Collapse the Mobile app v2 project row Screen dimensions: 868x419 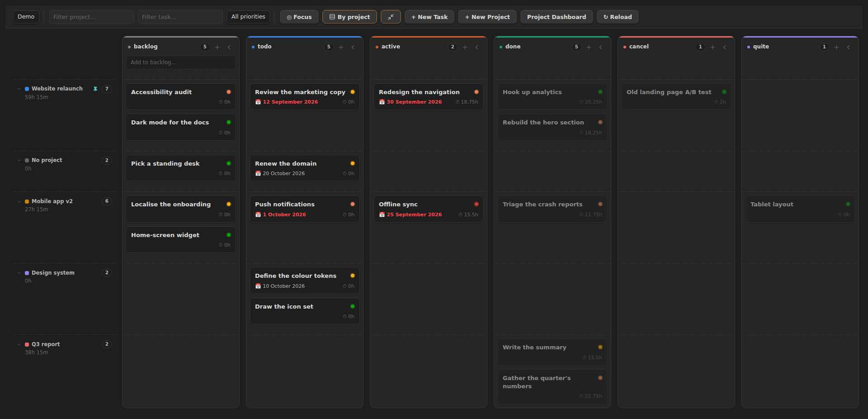tap(19, 201)
